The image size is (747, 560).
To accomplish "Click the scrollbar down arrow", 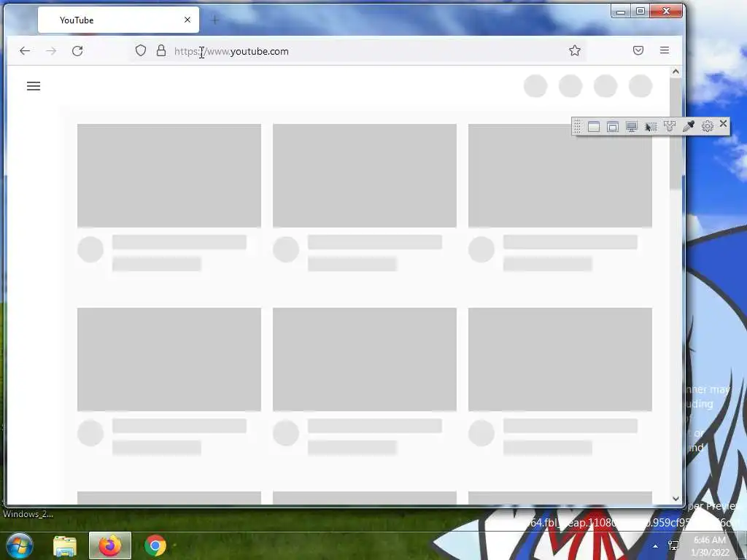I will pos(676,499).
